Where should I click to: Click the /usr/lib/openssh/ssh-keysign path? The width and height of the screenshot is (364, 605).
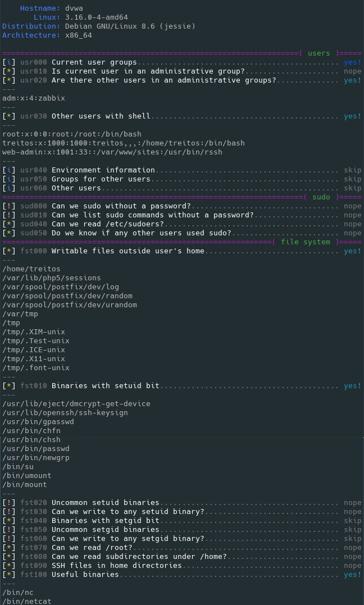coord(65,413)
